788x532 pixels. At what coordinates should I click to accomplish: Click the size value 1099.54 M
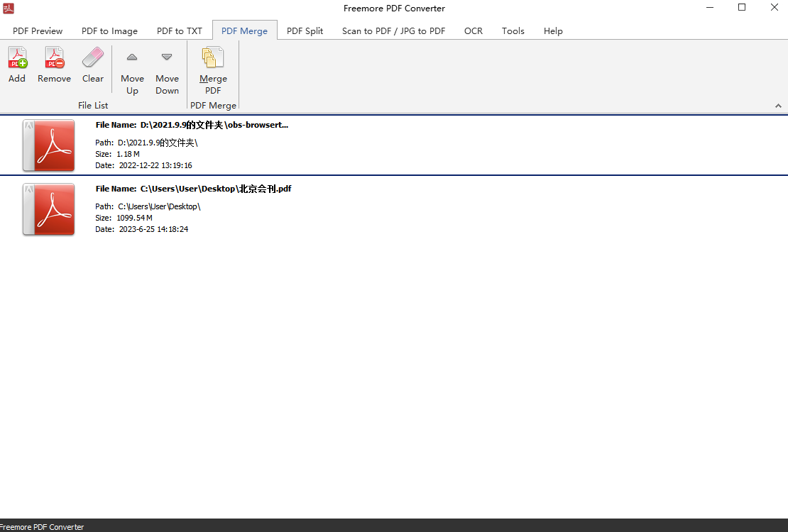point(135,218)
